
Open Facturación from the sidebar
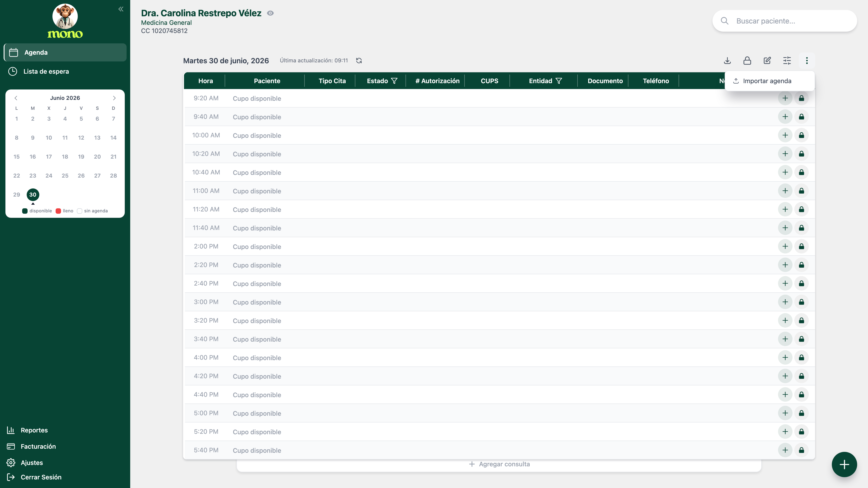(x=31, y=446)
